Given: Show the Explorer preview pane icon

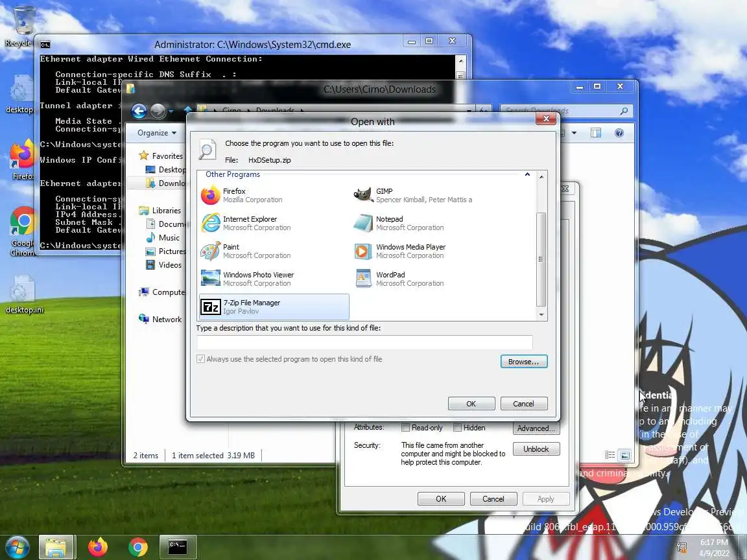Looking at the screenshot, I should pyautogui.click(x=596, y=133).
